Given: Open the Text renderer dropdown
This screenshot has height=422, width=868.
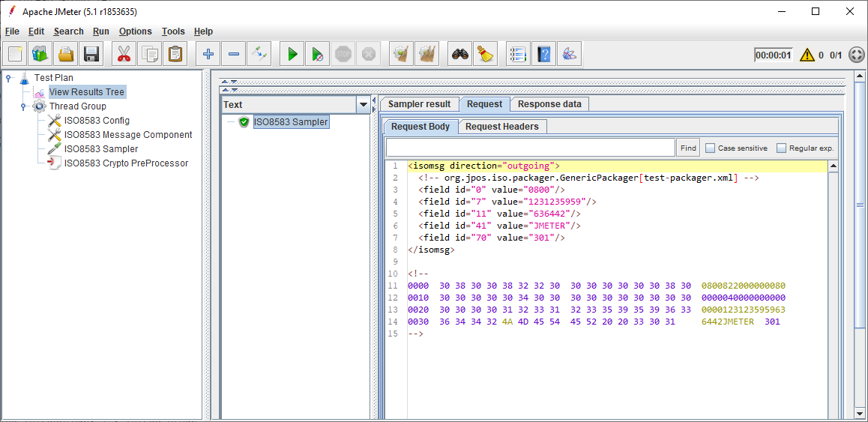Looking at the screenshot, I should click(364, 105).
